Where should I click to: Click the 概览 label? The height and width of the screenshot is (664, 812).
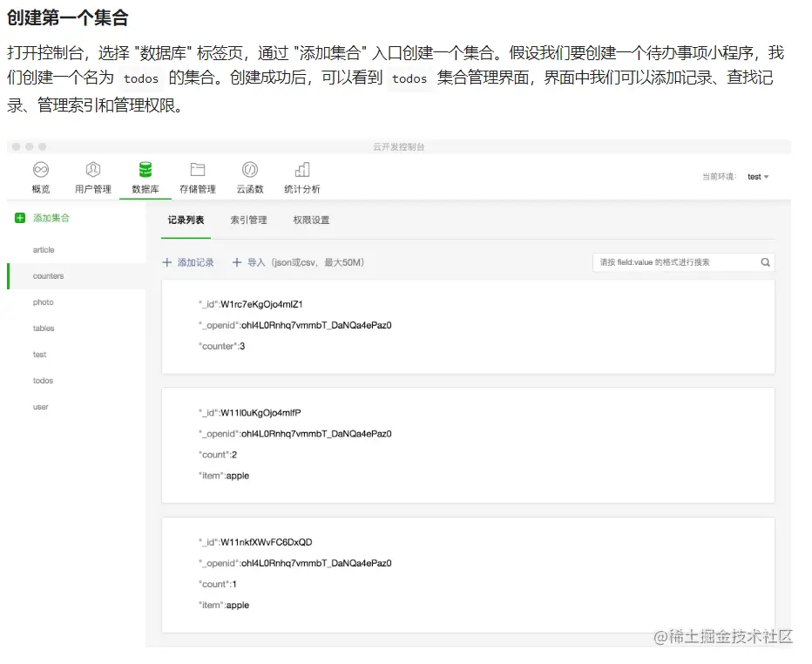click(x=41, y=189)
